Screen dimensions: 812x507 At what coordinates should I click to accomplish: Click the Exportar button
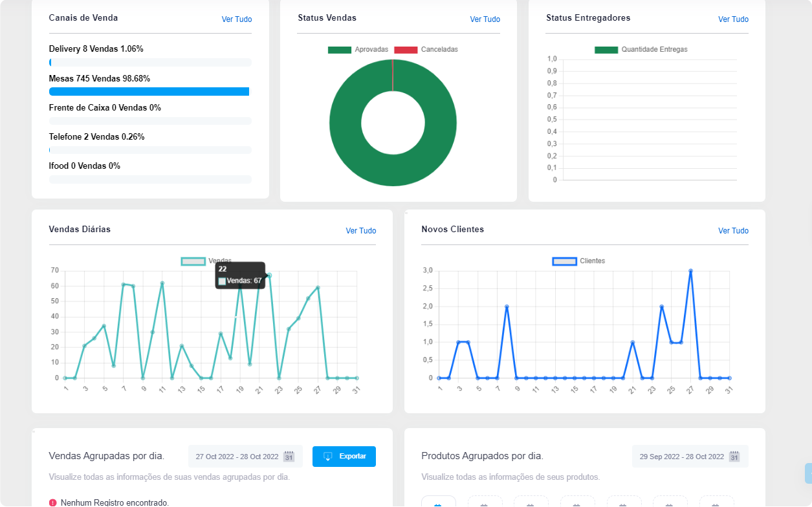point(344,456)
